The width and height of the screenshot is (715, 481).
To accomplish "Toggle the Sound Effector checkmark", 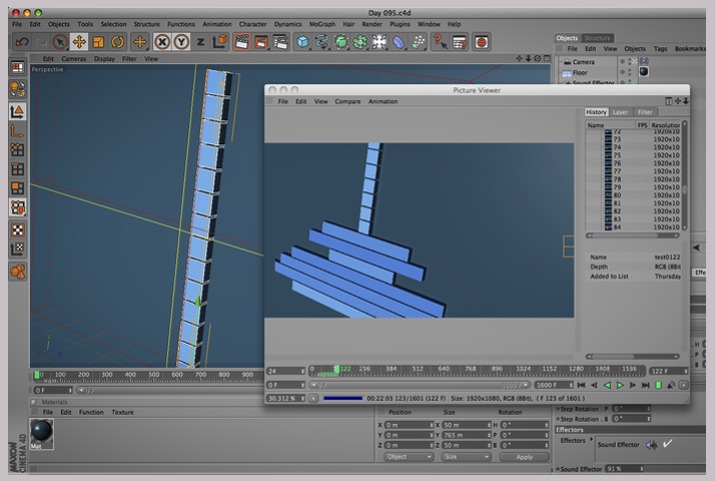I will click(x=667, y=444).
